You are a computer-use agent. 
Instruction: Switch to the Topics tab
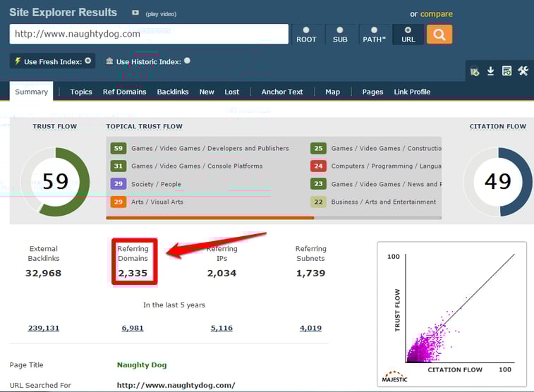tap(81, 92)
